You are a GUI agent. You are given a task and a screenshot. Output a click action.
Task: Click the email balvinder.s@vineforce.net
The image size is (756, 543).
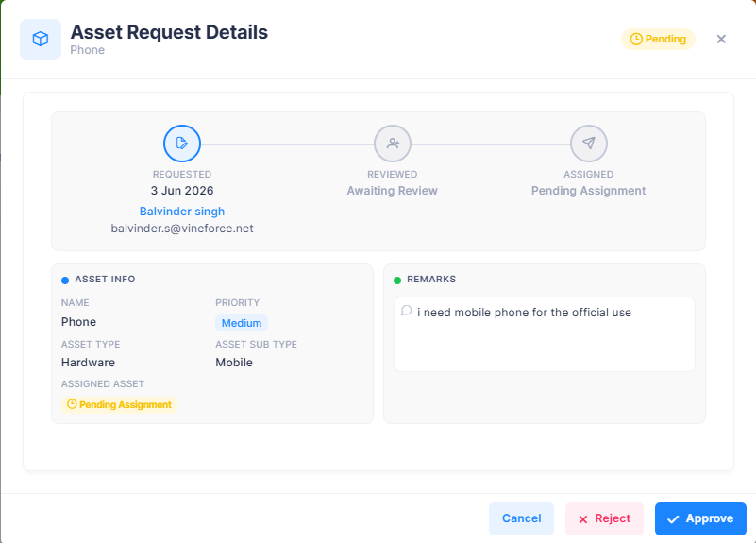coord(182,229)
